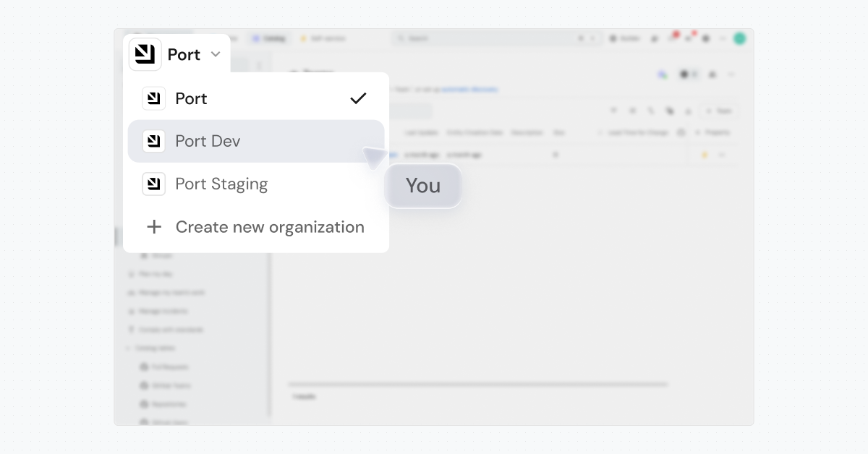This screenshot has width=868, height=454.
Task: Choose Create new organization
Action: click(x=256, y=227)
